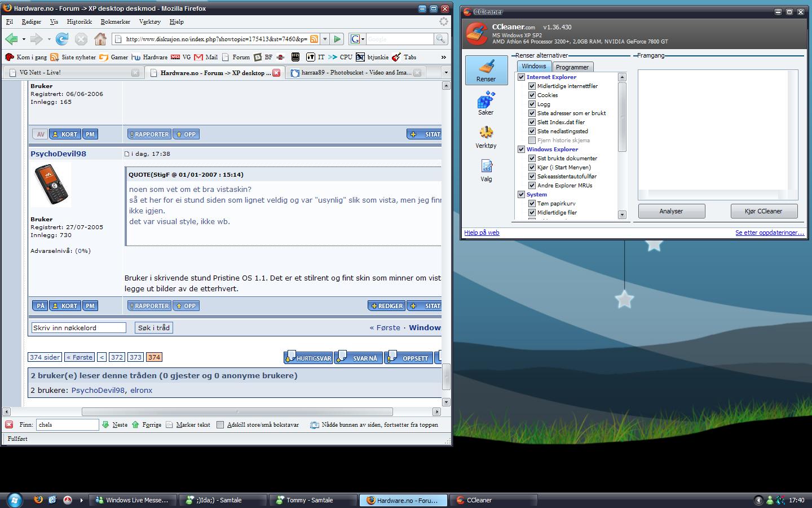Toggle Siste nedlastingssted checkbox
The height and width of the screenshot is (508, 812).
point(532,131)
